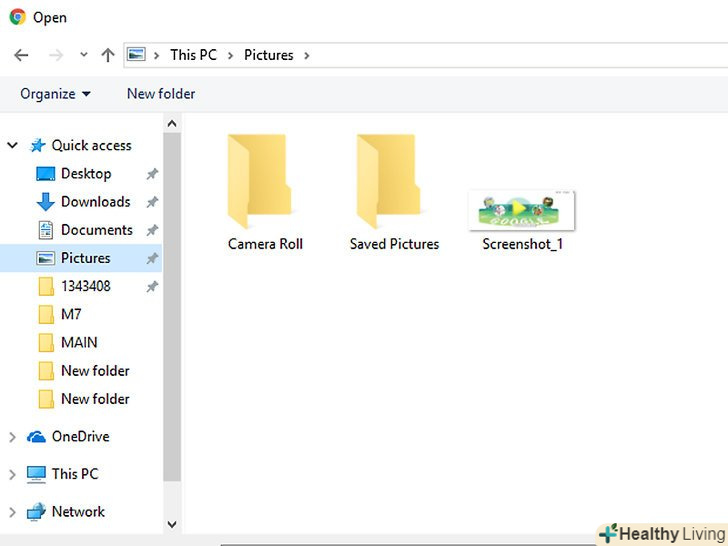Click the Pictures icon in address bar
The height and width of the screenshot is (546, 728).
pyautogui.click(x=136, y=54)
